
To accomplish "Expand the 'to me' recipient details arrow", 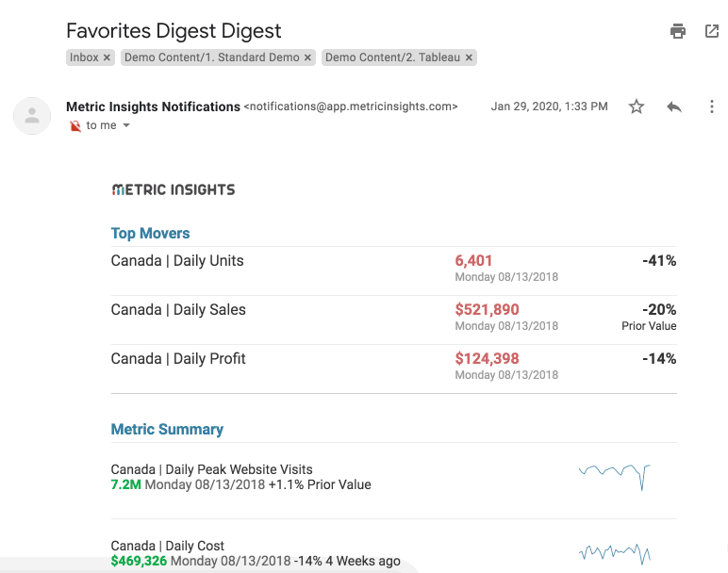I will 126,125.
